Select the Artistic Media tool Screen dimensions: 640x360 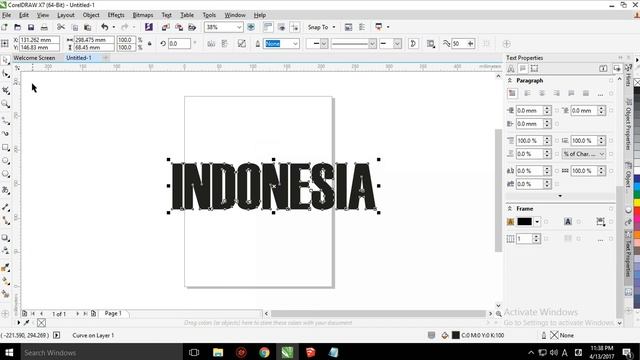(x=5, y=133)
